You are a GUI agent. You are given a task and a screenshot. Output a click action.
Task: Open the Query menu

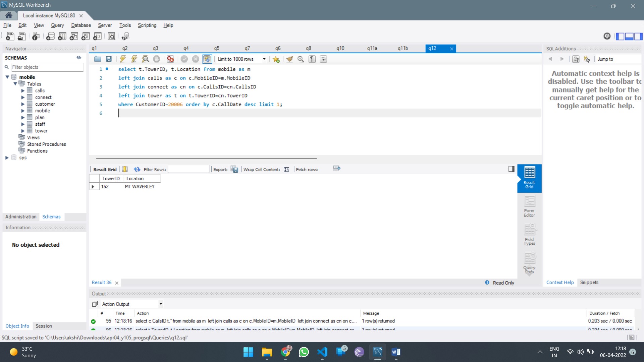[x=57, y=25]
